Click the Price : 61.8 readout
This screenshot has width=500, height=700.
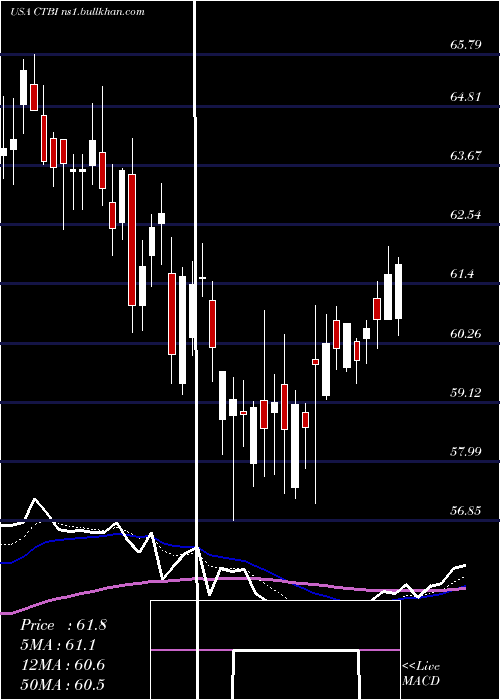(x=63, y=625)
